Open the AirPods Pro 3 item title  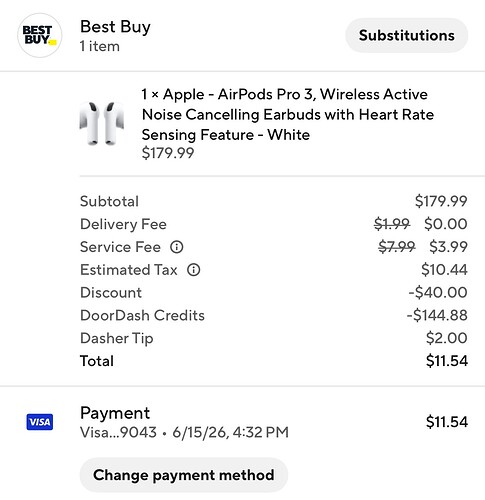[288, 114]
